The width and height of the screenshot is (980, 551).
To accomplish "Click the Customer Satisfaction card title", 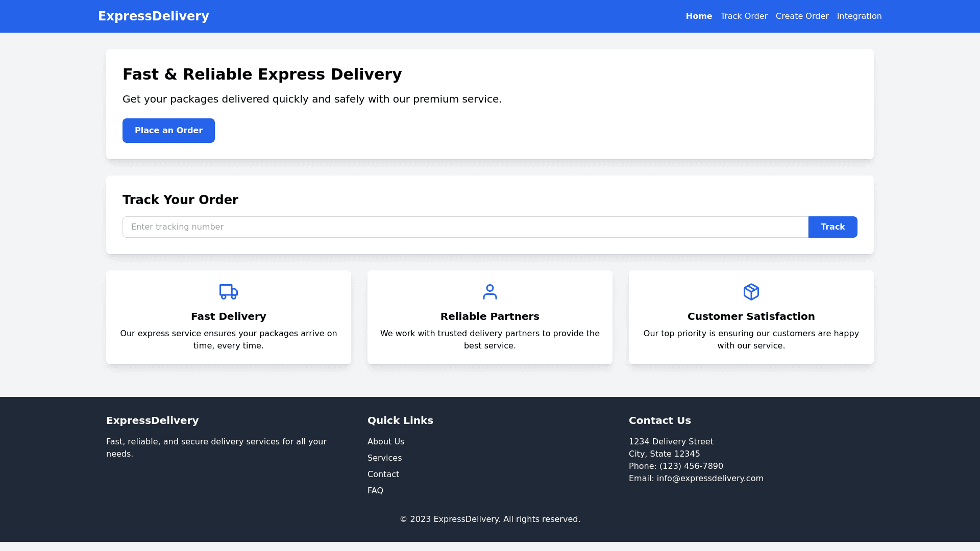I will pyautogui.click(x=751, y=316).
